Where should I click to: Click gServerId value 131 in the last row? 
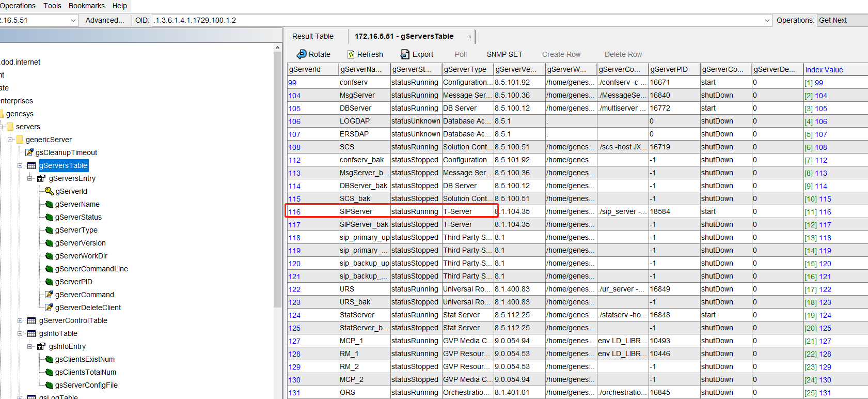click(294, 393)
